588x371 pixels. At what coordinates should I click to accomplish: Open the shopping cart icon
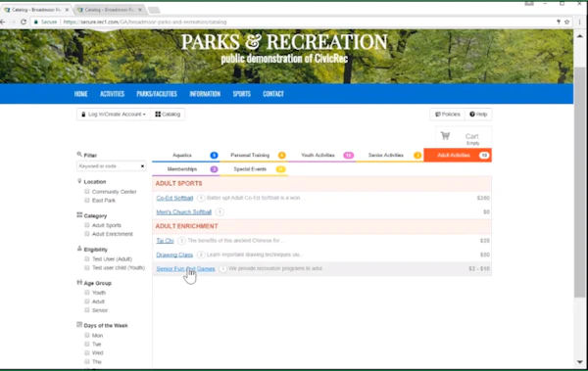[445, 136]
